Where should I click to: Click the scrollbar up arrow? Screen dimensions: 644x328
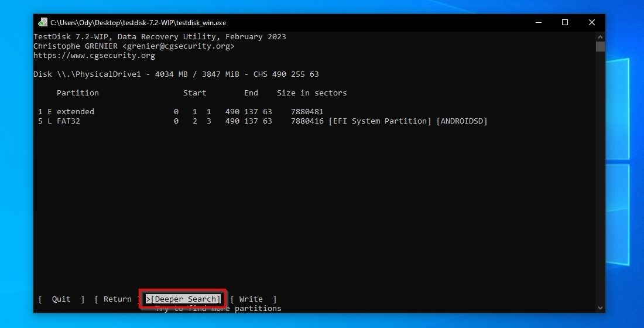[x=600, y=36]
